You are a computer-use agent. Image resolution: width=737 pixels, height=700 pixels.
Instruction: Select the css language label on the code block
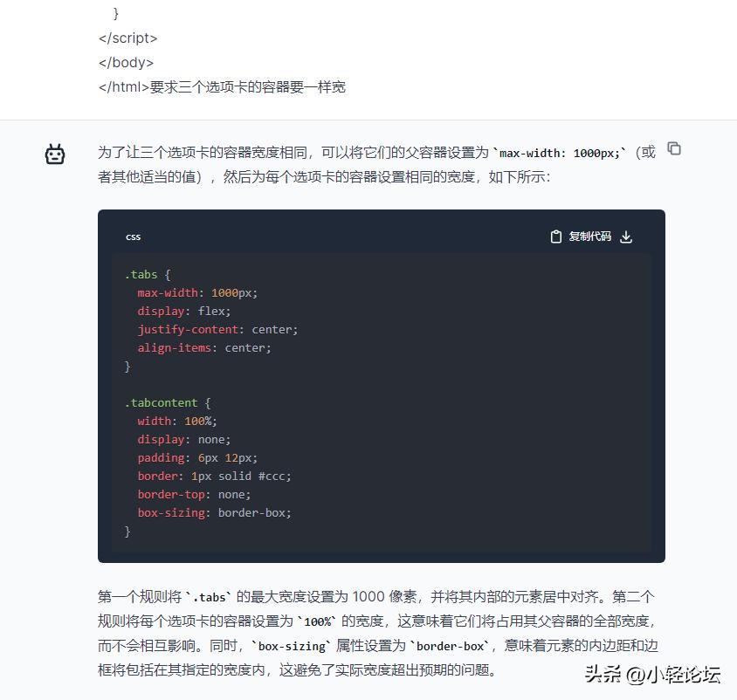point(133,237)
